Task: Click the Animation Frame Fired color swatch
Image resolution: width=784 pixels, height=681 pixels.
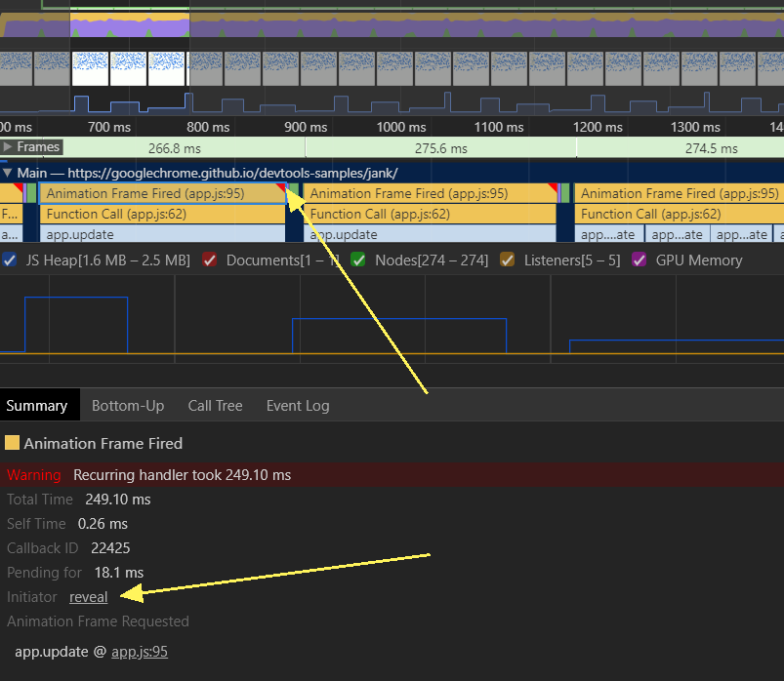Action: tap(12, 443)
